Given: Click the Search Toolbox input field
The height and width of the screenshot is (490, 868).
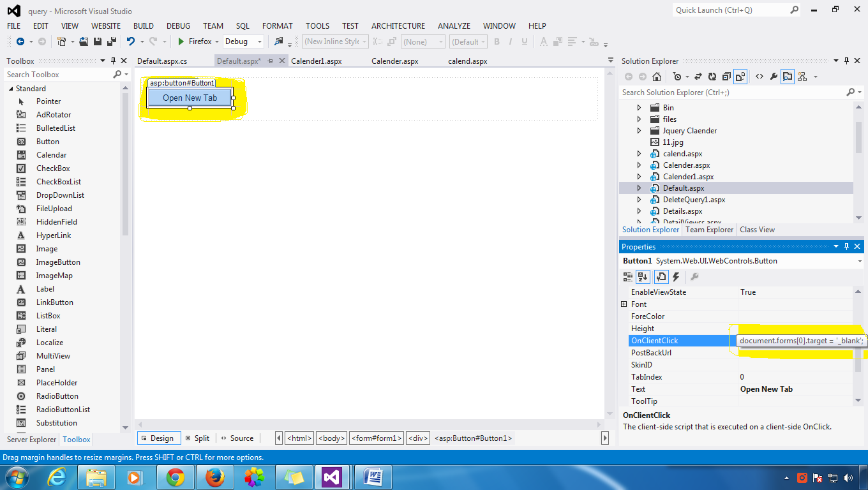Looking at the screenshot, I should coord(57,75).
